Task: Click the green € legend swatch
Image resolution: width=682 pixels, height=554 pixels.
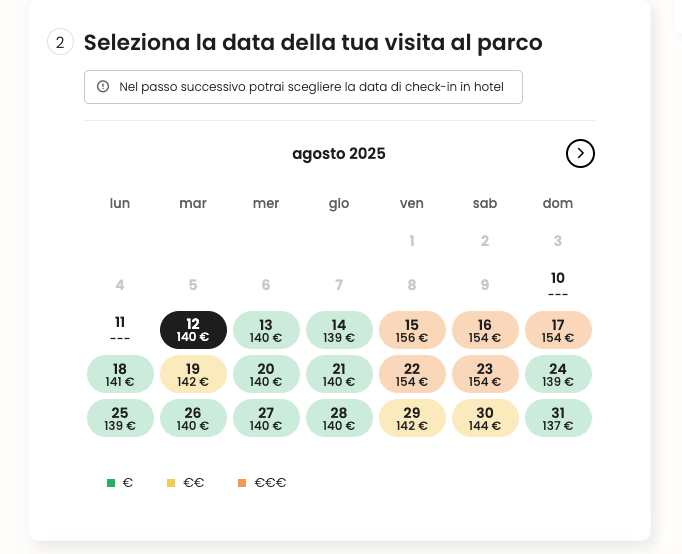Action: (111, 483)
